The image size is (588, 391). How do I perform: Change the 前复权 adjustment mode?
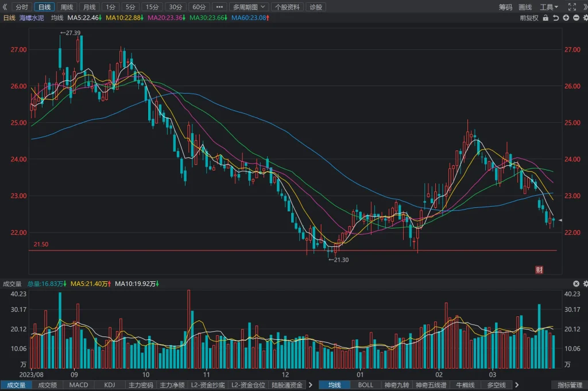(529, 18)
